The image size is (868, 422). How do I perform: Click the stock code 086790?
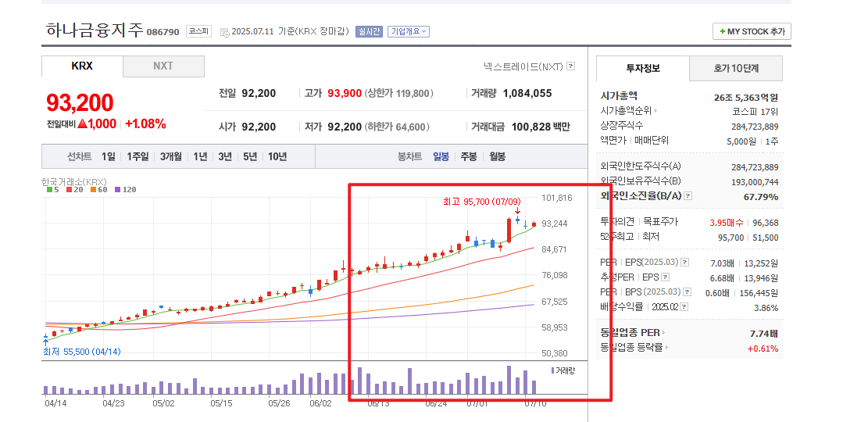[163, 32]
